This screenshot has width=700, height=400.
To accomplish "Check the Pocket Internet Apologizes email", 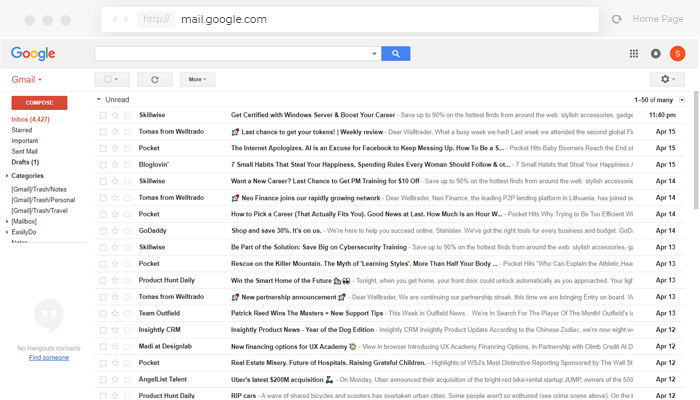I will 103,148.
